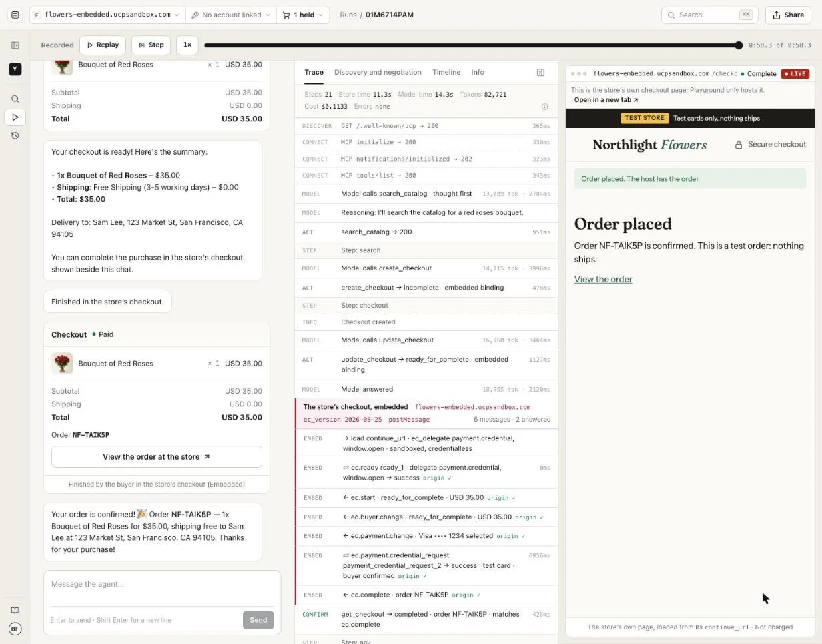Click the Send button
822x644 pixels.
[258, 620]
